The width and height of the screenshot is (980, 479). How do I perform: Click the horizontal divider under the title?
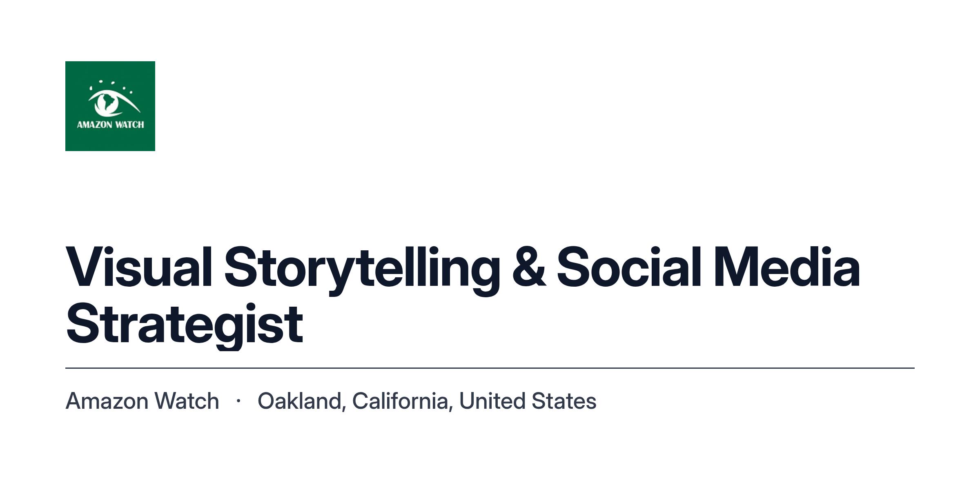[490, 368]
